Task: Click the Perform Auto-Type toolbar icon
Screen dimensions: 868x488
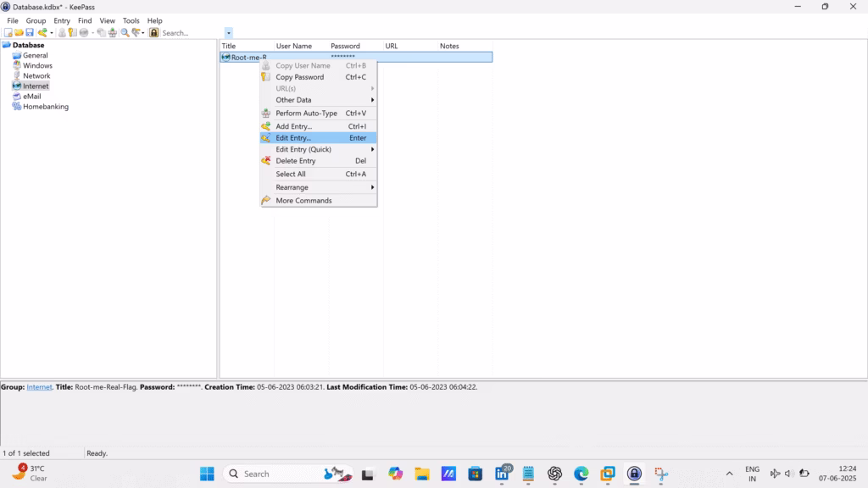Action: [x=113, y=33]
